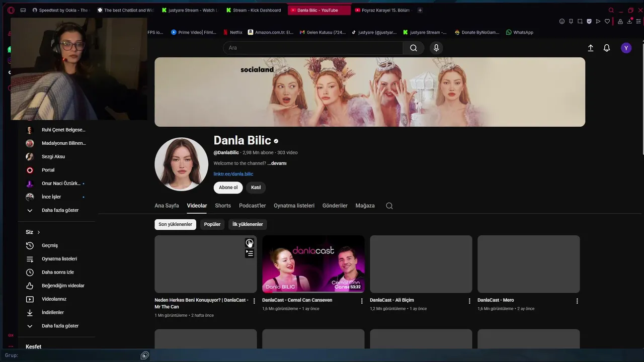Click the Abone ol subscribe button
The height and width of the screenshot is (362, 644).
coord(228,188)
